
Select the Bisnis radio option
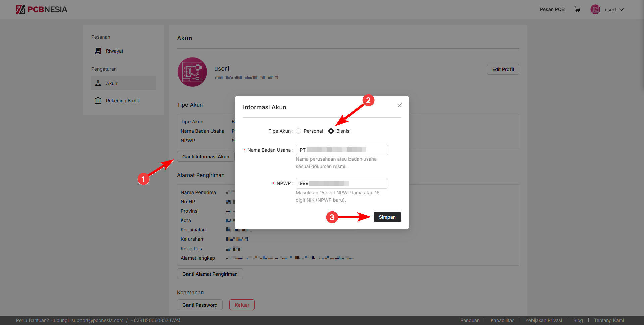pyautogui.click(x=331, y=131)
